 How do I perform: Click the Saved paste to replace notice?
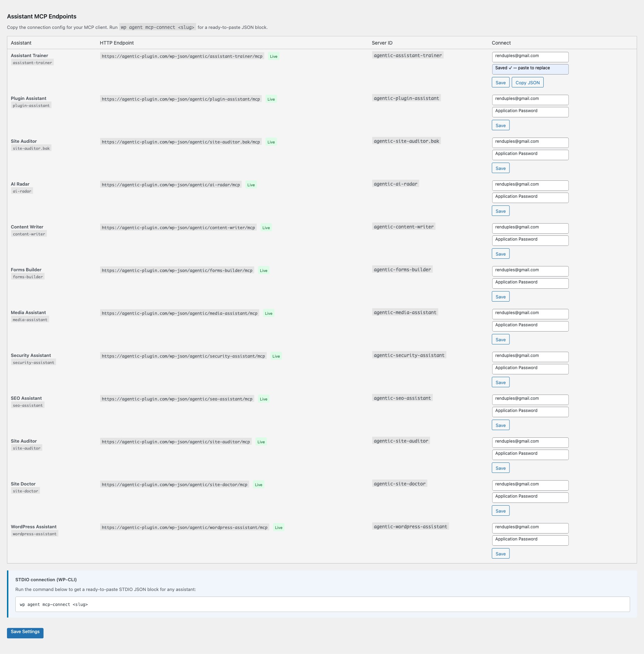point(530,69)
